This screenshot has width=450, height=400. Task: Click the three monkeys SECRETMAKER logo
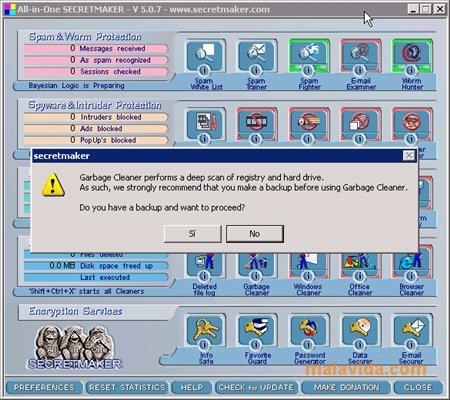pyautogui.click(x=74, y=347)
